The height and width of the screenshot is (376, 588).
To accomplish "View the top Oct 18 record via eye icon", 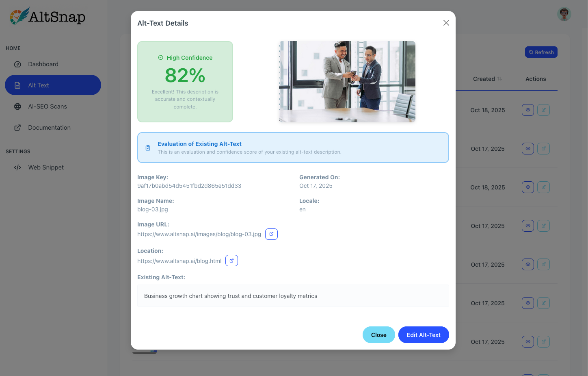I will click(527, 110).
